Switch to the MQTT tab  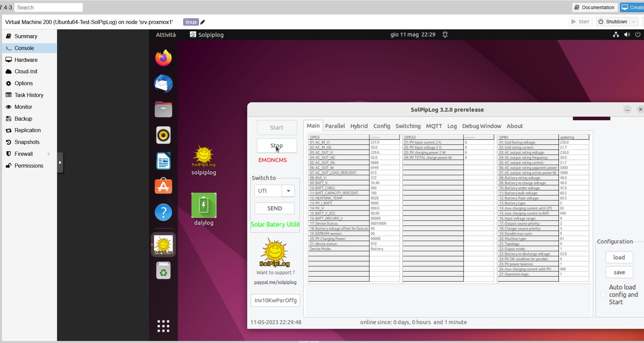pyautogui.click(x=434, y=126)
